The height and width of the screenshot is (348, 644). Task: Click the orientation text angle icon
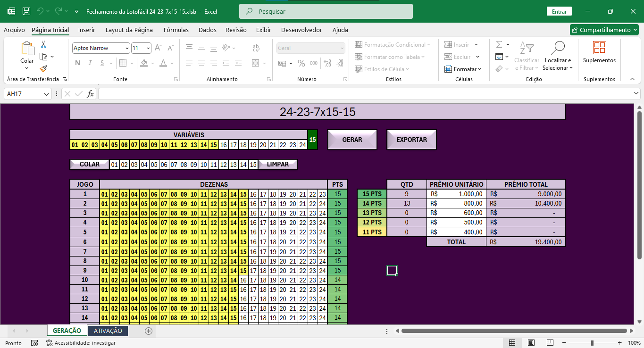pyautogui.click(x=226, y=48)
